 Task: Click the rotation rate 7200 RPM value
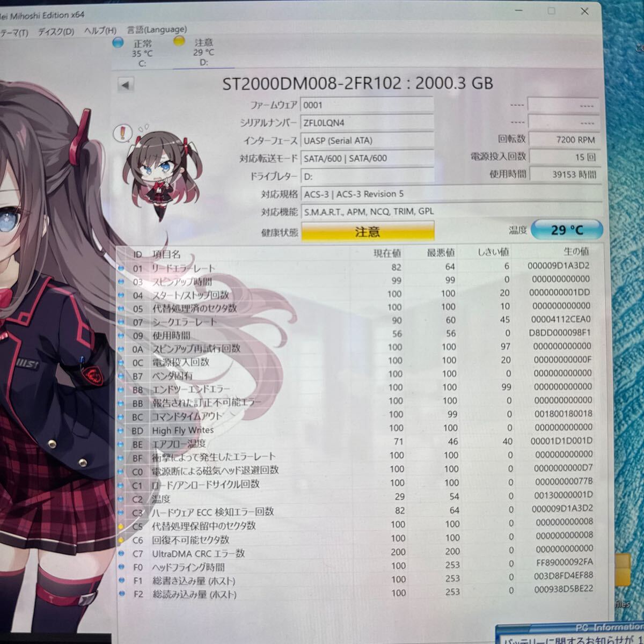click(x=563, y=139)
